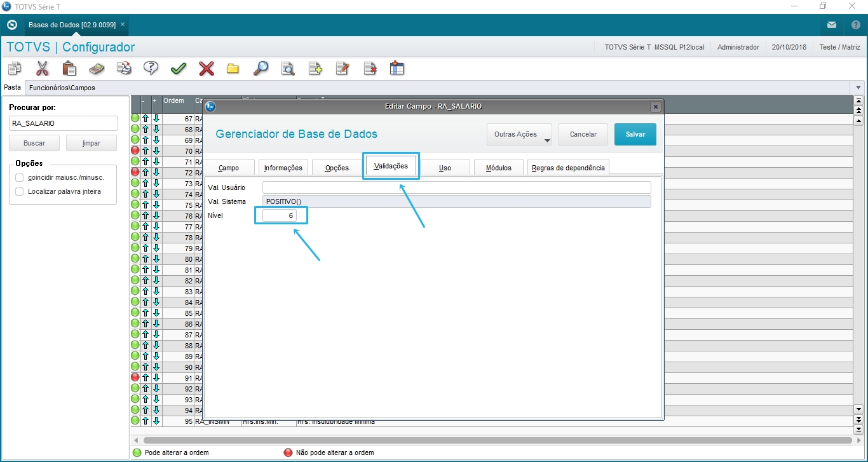Open the Help question-bubble icon

(x=151, y=68)
